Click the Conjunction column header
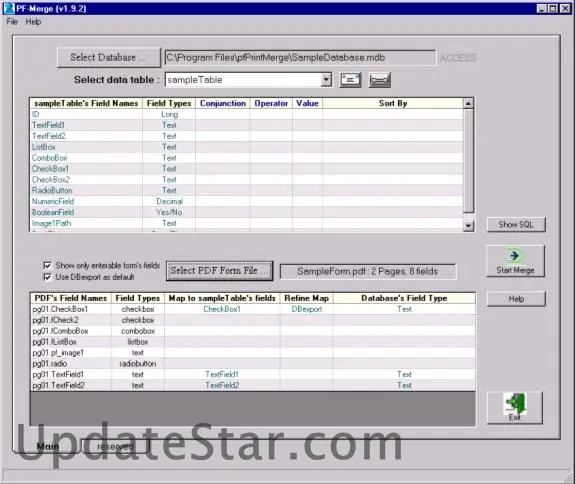Image resolution: width=575 pixels, height=484 pixels. (x=223, y=103)
